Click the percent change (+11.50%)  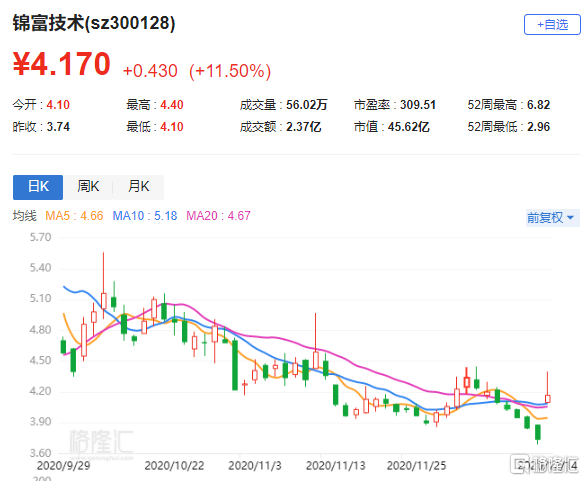230,71
